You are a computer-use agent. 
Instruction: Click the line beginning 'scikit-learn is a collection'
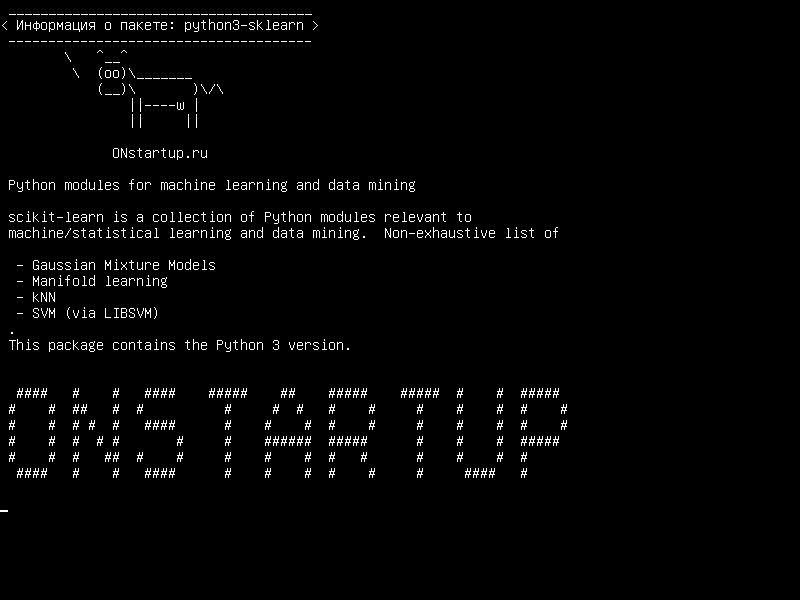tap(240, 217)
